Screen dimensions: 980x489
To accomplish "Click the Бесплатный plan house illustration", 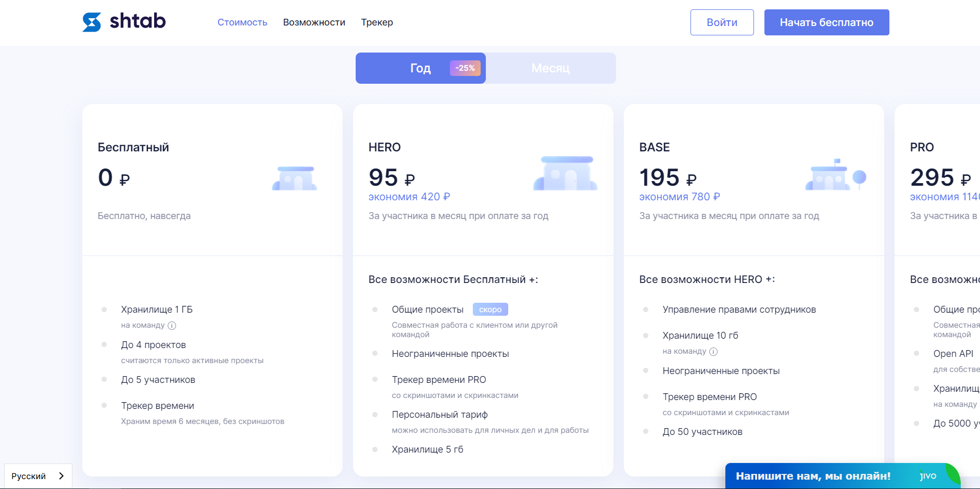I will (294, 178).
